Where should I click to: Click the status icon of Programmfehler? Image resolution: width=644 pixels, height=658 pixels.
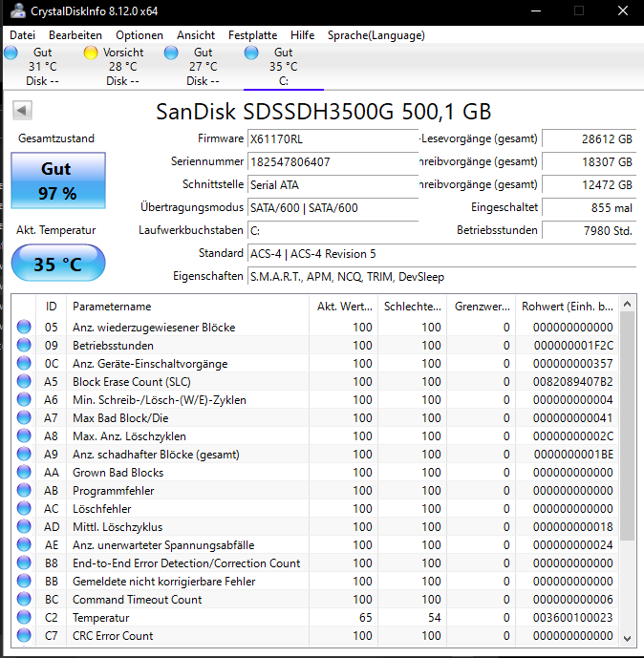[24, 490]
